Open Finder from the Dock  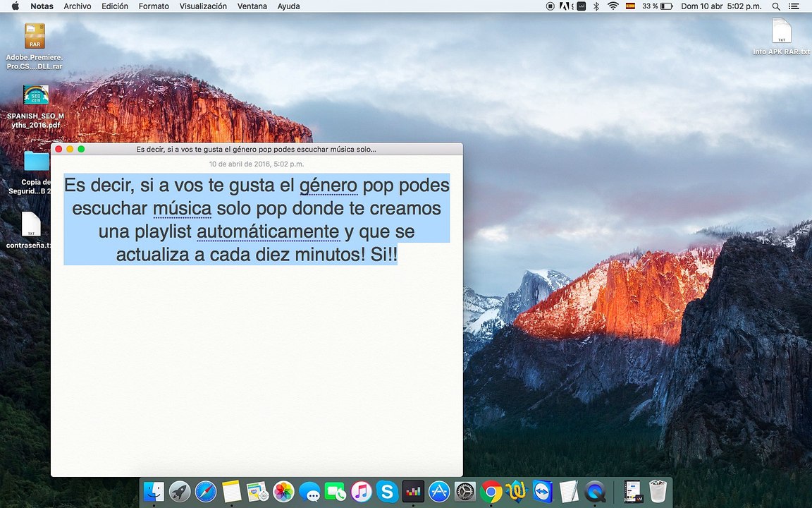pyautogui.click(x=154, y=491)
